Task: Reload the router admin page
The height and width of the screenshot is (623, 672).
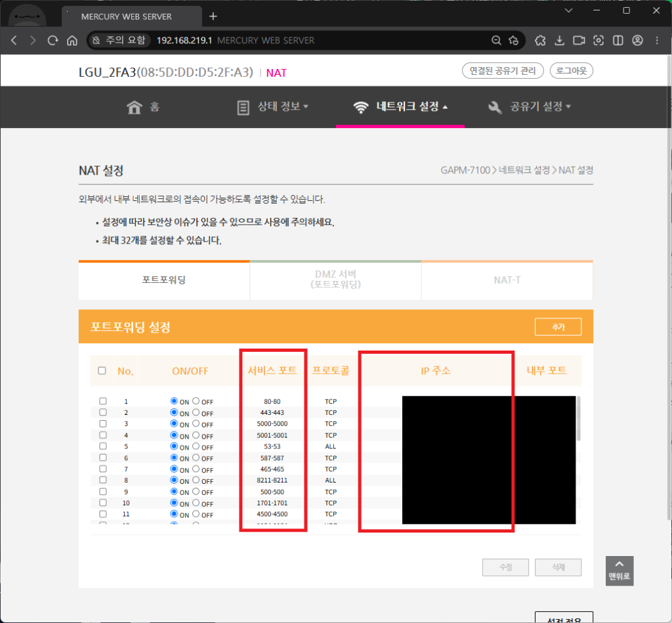Action: tap(52, 40)
